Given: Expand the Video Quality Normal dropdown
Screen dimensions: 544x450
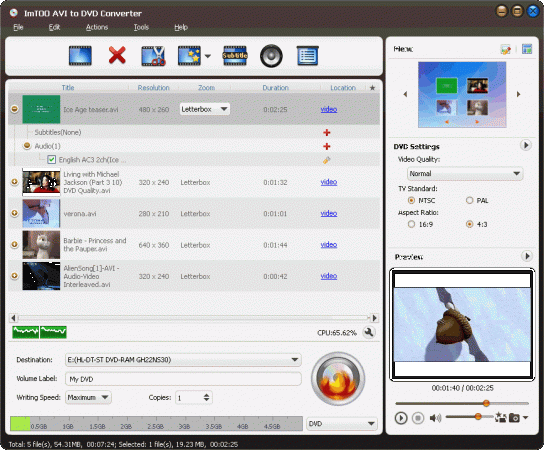Looking at the screenshot, I should point(465,173).
